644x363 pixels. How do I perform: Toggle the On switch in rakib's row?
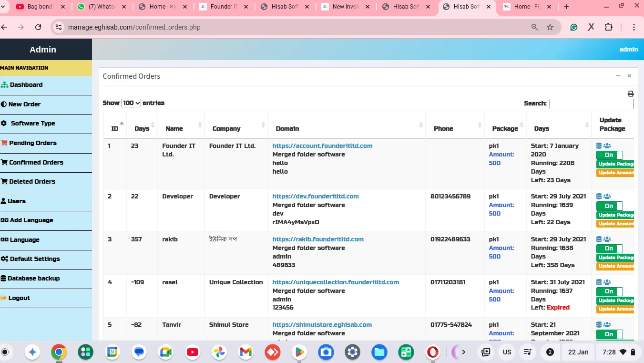point(609,249)
